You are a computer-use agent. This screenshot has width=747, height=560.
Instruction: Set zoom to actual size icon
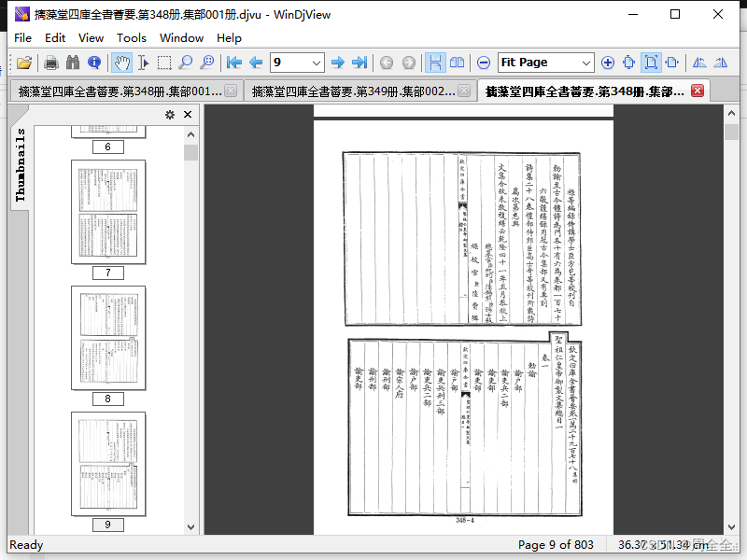pyautogui.click(x=628, y=63)
